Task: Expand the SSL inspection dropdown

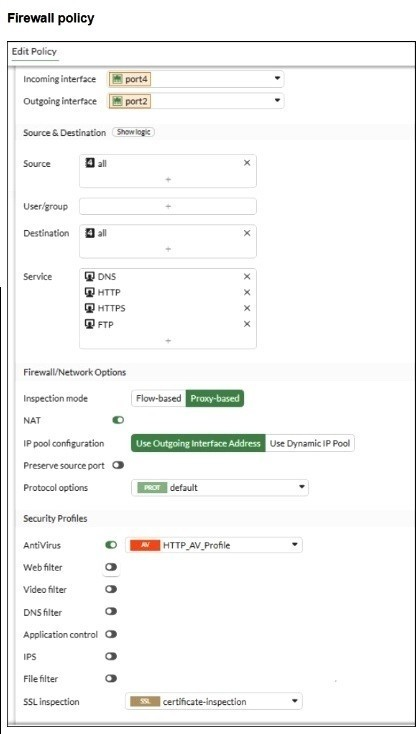Action: (214, 701)
